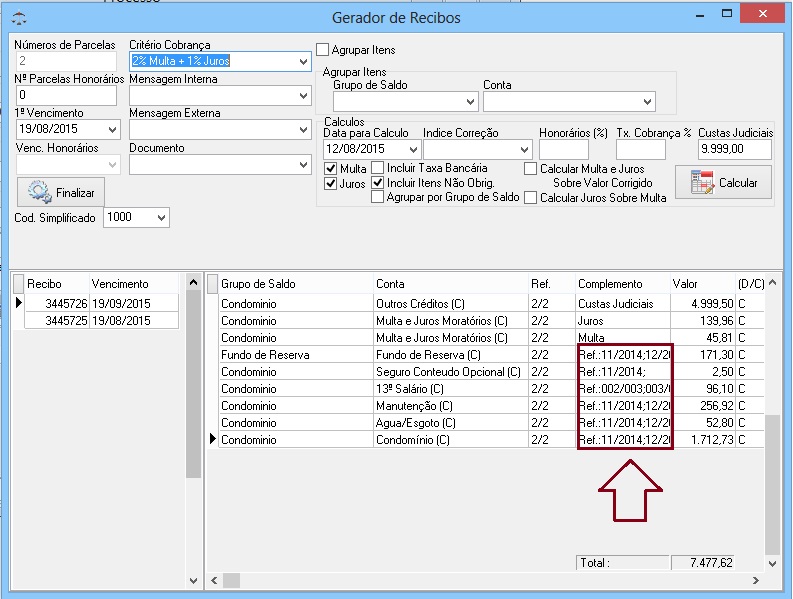Toggle the Incluir Taxa Bancária checkbox
The width and height of the screenshot is (793, 599).
coord(378,169)
